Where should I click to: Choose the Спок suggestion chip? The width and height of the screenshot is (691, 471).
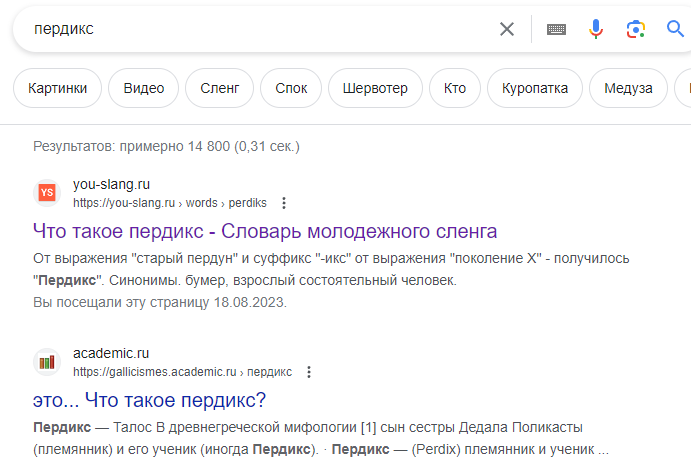[291, 88]
